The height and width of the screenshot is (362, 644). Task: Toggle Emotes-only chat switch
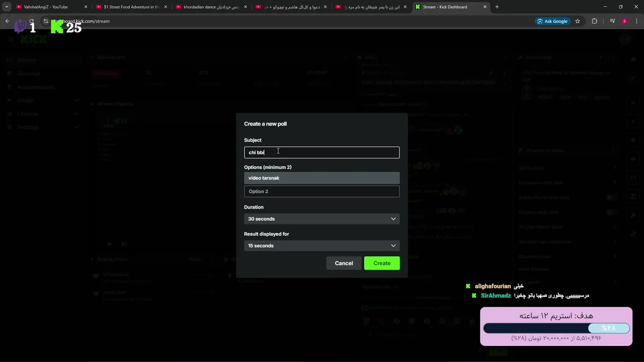tap(612, 212)
